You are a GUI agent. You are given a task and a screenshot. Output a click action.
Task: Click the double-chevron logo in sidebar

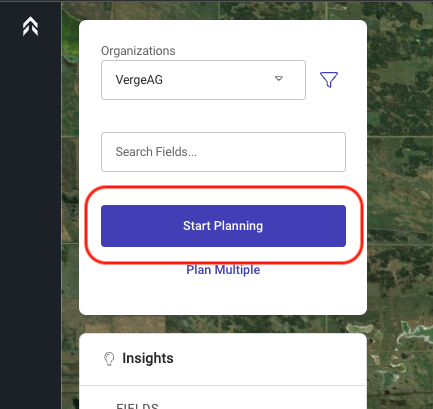tap(30, 26)
